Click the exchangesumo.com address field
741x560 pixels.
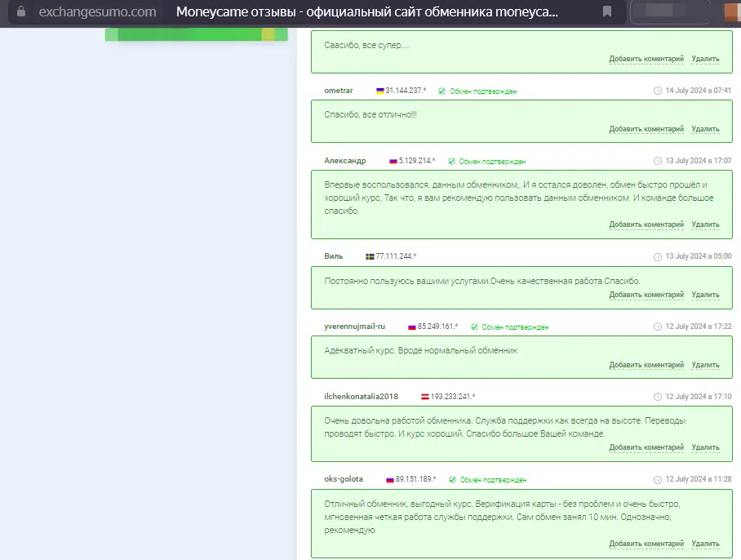point(97,12)
